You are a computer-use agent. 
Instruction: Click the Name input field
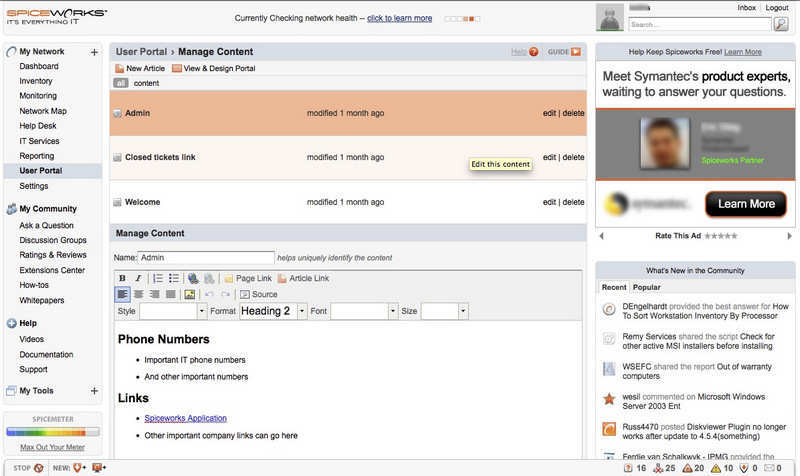205,257
